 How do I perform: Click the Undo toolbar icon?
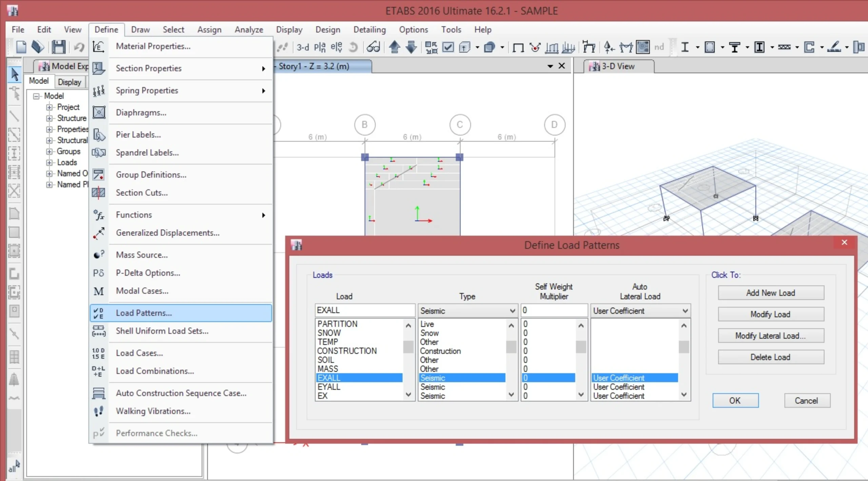point(79,47)
